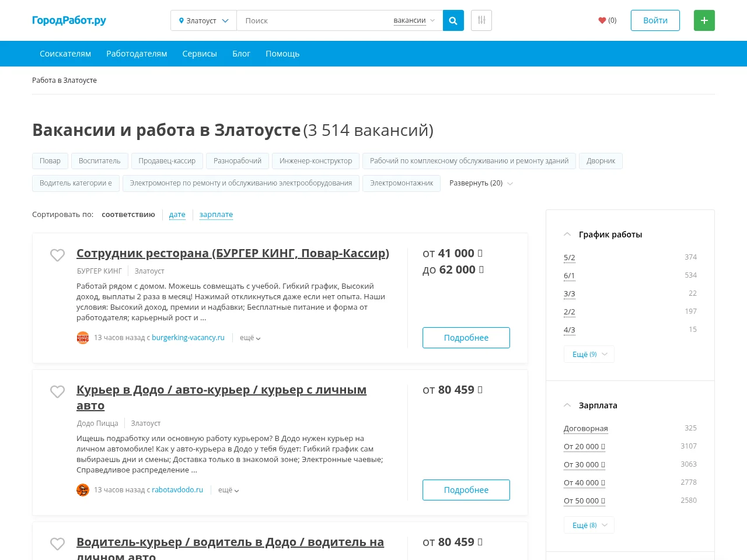Image resolution: width=747 pixels, height=560 pixels.
Task: Select the Повар tag
Action: click(x=50, y=161)
